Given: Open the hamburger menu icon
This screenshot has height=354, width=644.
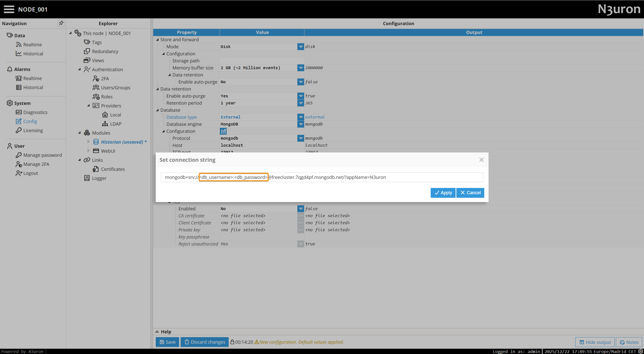Looking at the screenshot, I should pos(9,9).
